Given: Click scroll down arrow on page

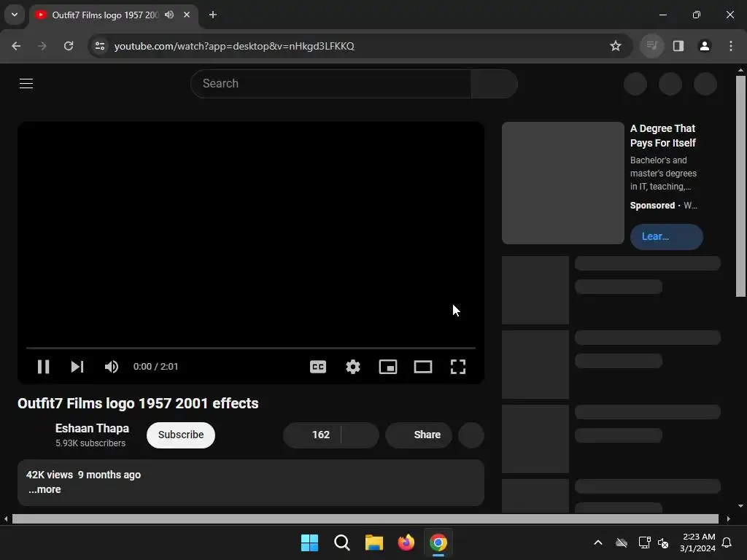Looking at the screenshot, I should pyautogui.click(x=740, y=506).
